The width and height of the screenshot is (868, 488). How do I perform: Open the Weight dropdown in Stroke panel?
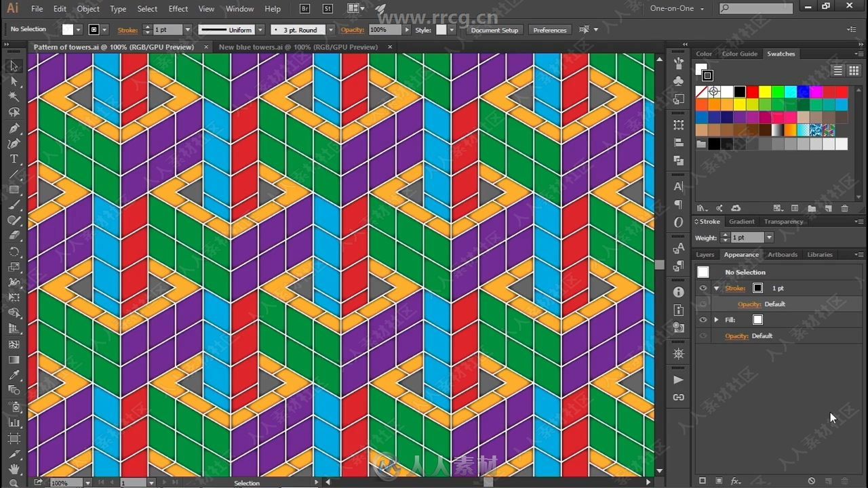point(769,237)
